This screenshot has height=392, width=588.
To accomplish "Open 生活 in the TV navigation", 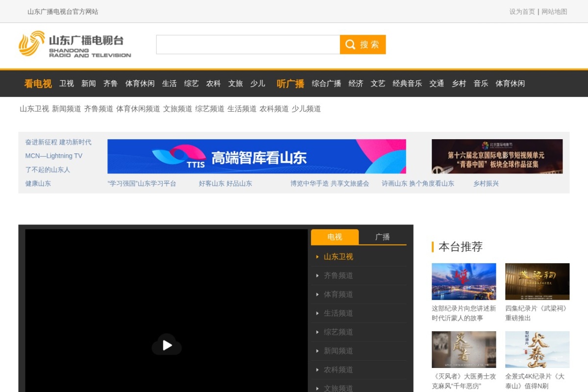I will pos(170,84).
